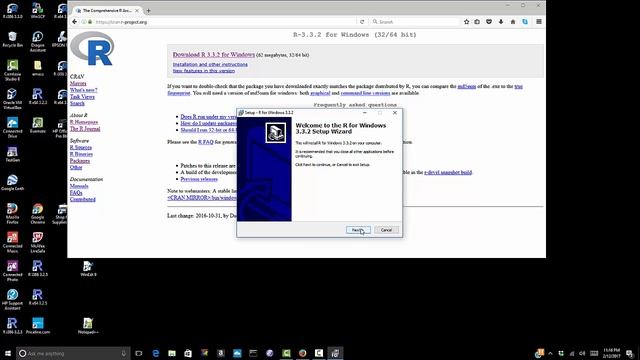
Task: Click the McAfee LiveSafe desktop icon
Action: coord(38,242)
